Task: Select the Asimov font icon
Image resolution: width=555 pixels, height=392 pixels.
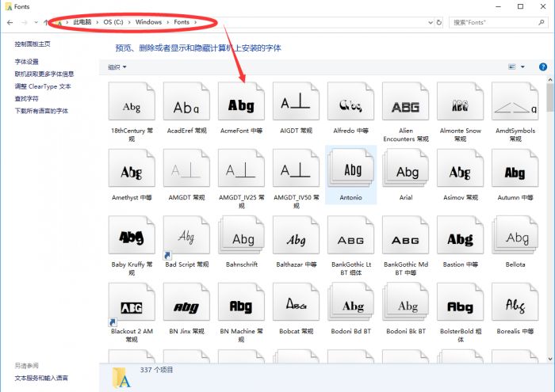Action: click(x=461, y=168)
